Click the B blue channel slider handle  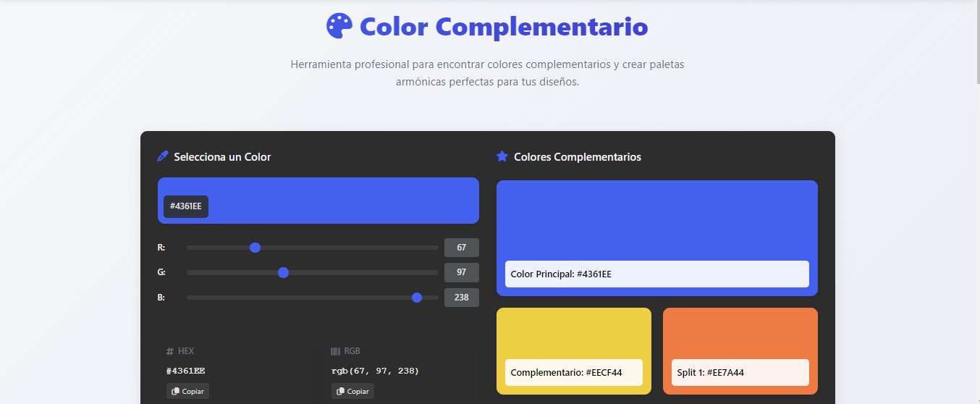(417, 298)
